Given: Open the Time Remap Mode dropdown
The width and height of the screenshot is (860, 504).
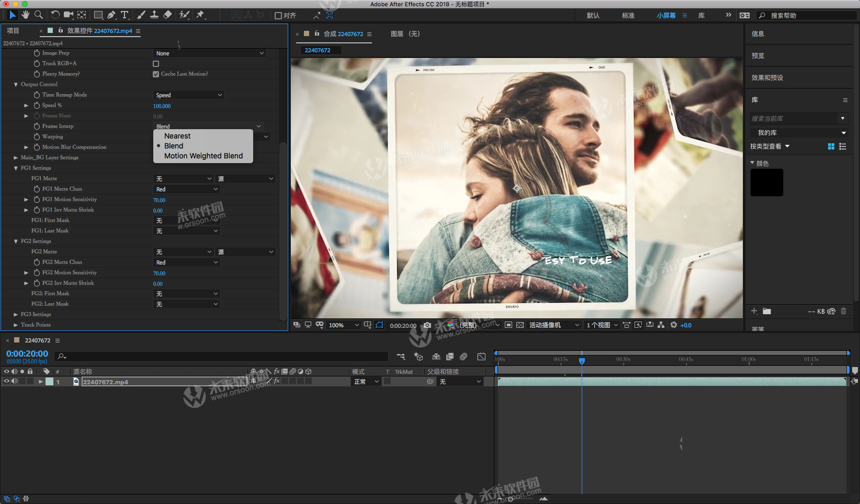Looking at the screenshot, I should [x=188, y=95].
